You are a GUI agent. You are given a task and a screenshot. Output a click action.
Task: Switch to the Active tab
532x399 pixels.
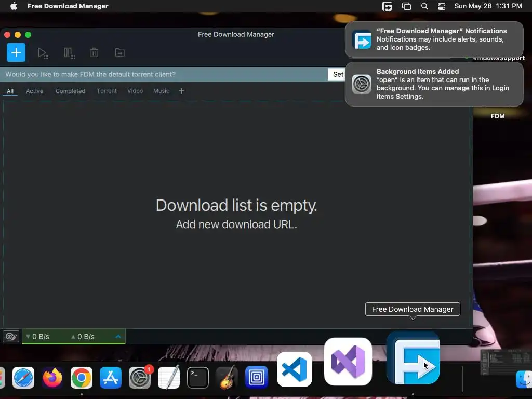pyautogui.click(x=35, y=91)
